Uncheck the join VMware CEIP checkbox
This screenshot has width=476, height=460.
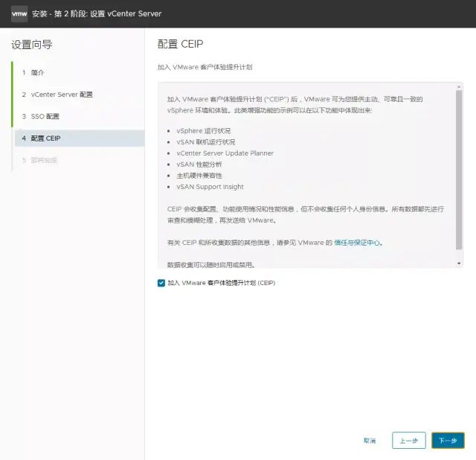click(x=161, y=283)
